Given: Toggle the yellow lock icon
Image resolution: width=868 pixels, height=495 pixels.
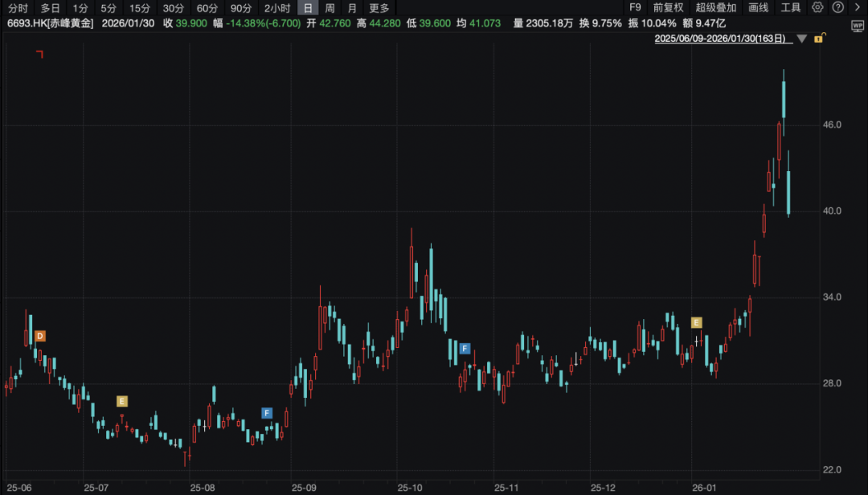Looking at the screenshot, I should point(820,39).
